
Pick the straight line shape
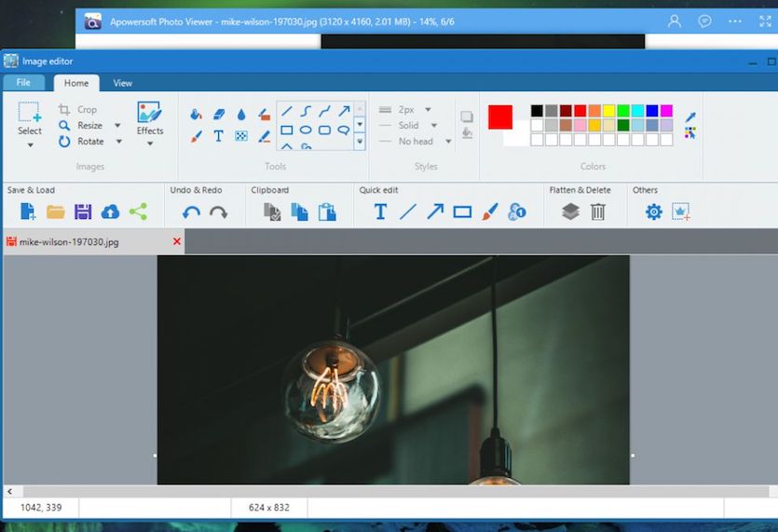[x=287, y=111]
